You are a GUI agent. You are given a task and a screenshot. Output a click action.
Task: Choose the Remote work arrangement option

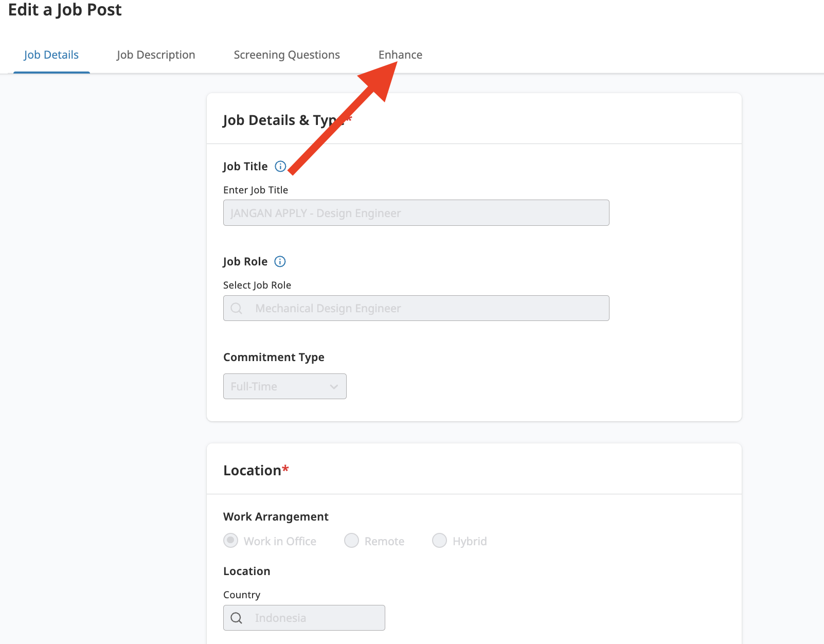coord(352,541)
